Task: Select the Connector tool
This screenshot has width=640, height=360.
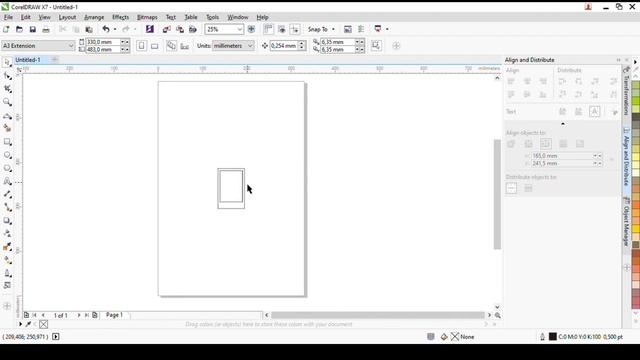Action: click(x=7, y=207)
